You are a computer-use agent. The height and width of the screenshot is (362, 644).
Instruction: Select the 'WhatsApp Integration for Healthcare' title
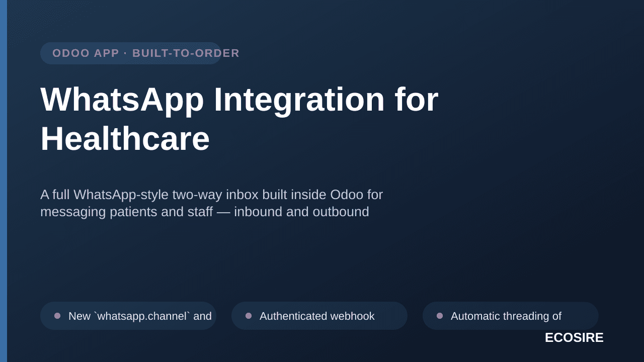[x=239, y=119]
